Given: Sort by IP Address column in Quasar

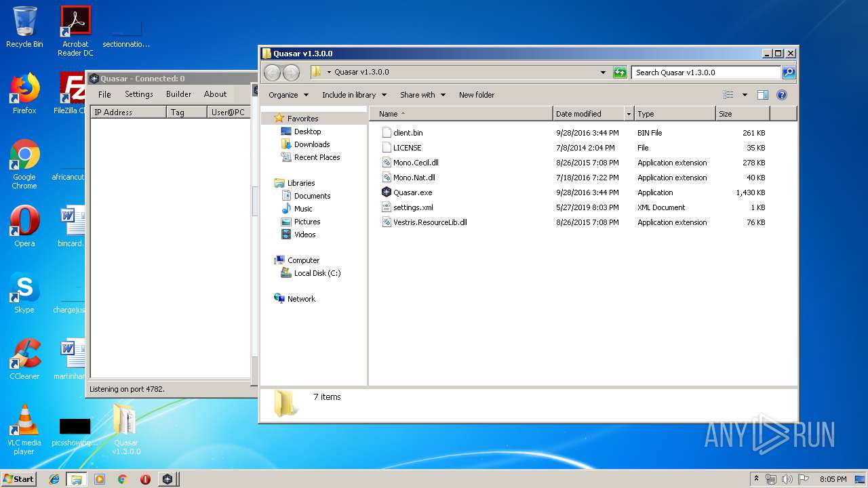Looking at the screenshot, I should point(128,113).
